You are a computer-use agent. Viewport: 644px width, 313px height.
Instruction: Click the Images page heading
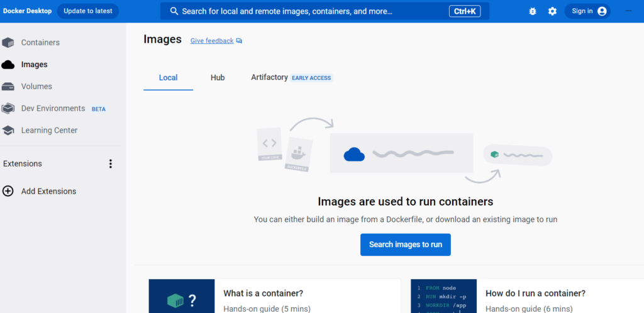(x=163, y=40)
